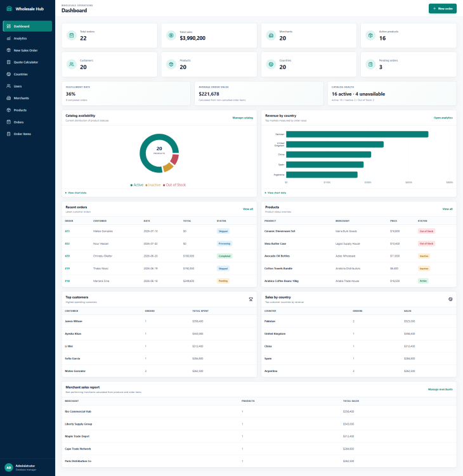Screen dimensions: 463x476
Task: Open the Manage catalog link
Action: coord(242,118)
